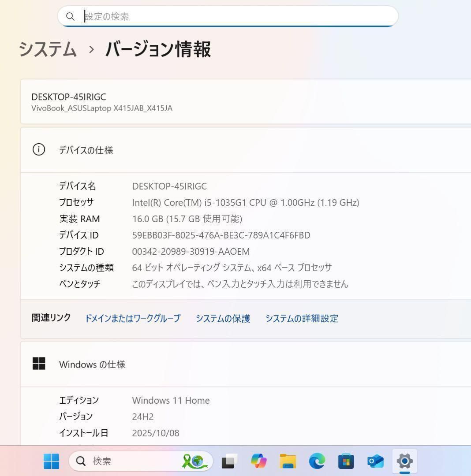Select the DESKTOP-45IRIGC device name header
Screen dimensions: 471x476
pos(69,97)
